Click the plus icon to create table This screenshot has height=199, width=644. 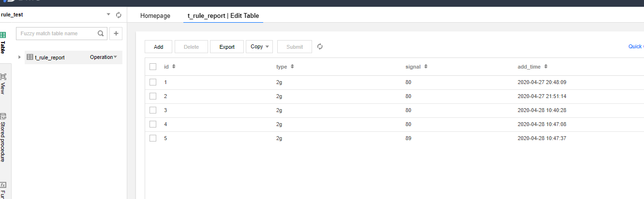coord(116,34)
